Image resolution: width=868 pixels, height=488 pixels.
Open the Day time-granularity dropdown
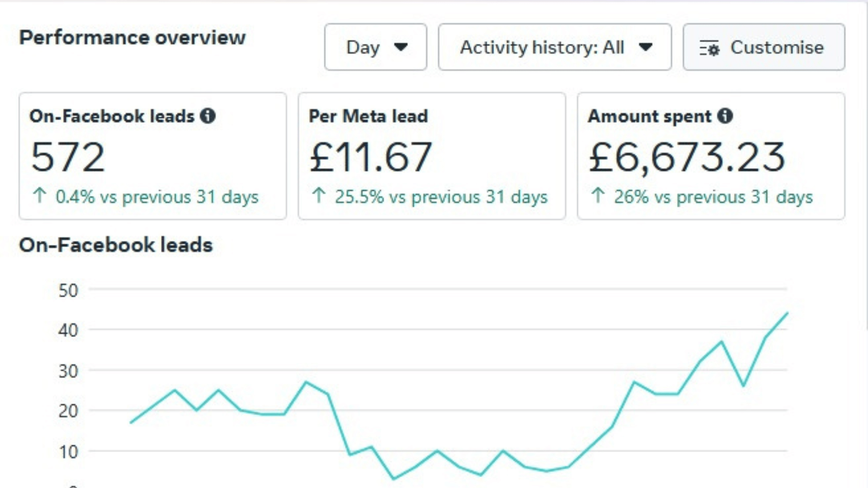pos(375,47)
